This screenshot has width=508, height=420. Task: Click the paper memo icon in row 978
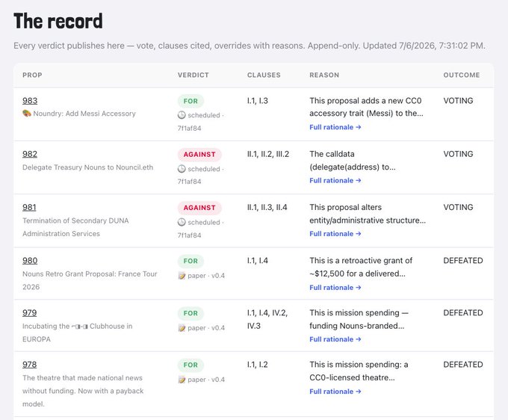[x=182, y=380]
